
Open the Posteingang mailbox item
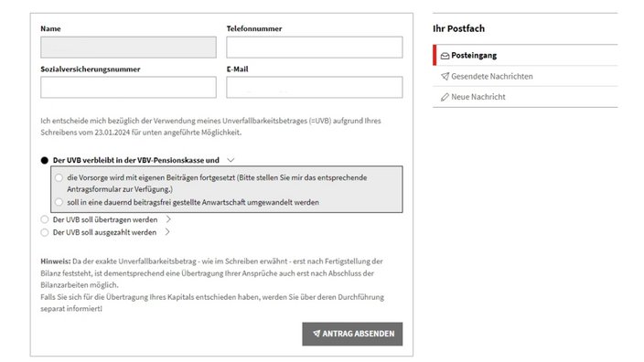tap(525, 56)
